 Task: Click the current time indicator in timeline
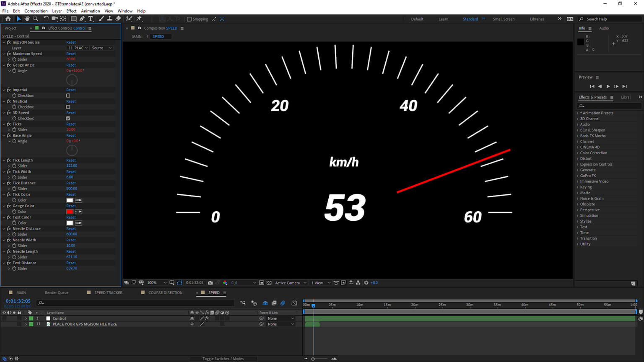313,305
